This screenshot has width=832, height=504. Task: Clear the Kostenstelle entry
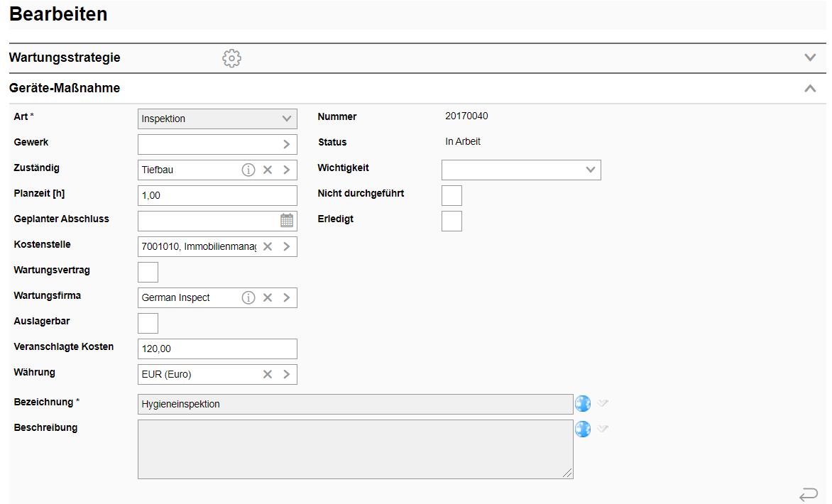268,246
